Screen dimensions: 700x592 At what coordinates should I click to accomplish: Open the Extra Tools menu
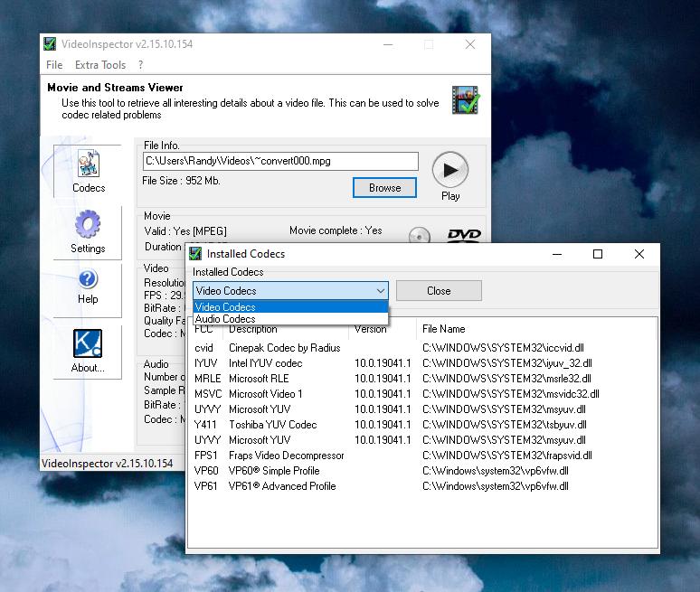(100, 65)
